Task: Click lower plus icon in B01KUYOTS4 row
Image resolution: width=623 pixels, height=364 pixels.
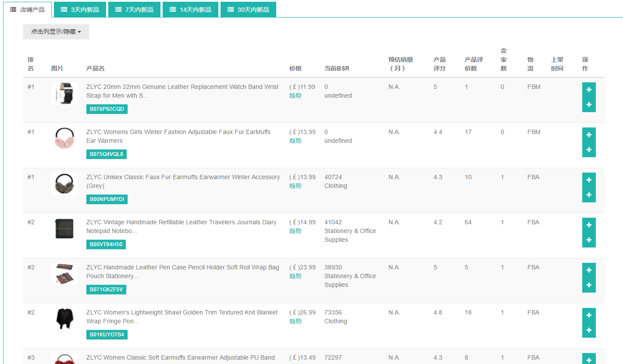Action: pos(589,330)
